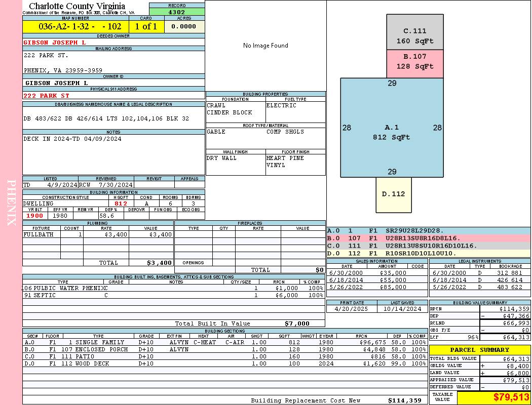Select pink sketch section B.107 128 SqFt

pos(415,64)
